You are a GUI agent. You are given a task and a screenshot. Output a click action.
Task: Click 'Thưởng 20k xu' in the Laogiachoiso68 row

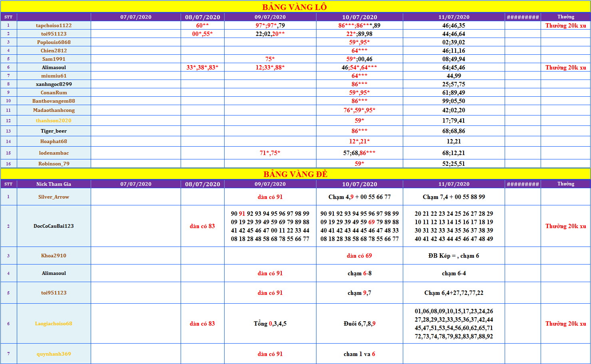point(566,324)
